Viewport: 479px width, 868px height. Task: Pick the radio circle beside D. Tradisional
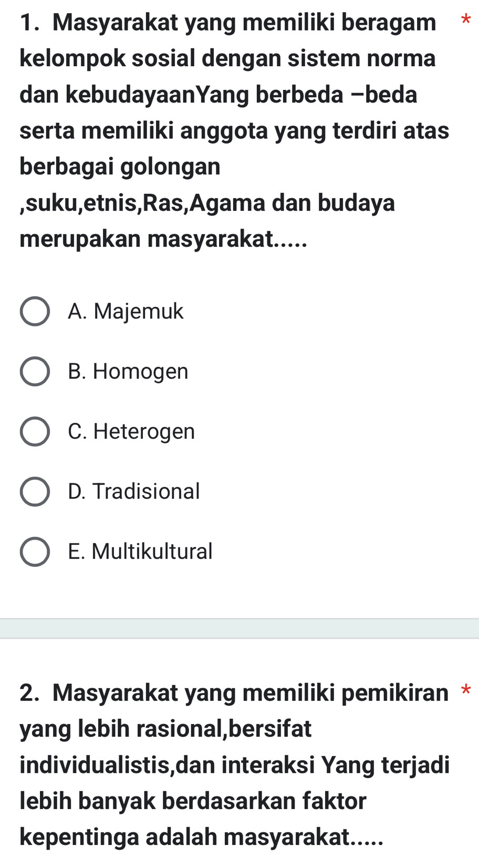tap(35, 492)
